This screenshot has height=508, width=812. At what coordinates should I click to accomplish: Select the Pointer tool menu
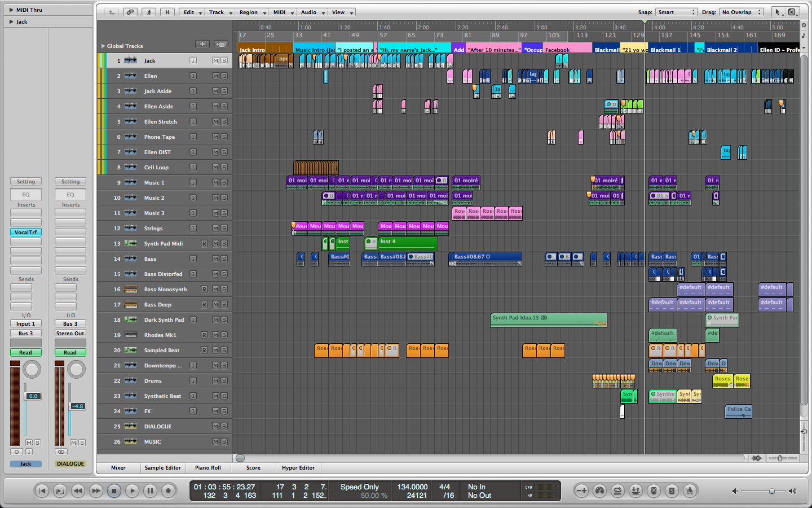[778, 12]
